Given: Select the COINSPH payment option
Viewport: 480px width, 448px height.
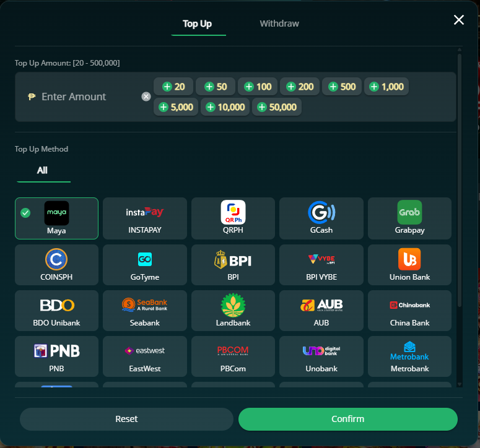Looking at the screenshot, I should click(56, 265).
